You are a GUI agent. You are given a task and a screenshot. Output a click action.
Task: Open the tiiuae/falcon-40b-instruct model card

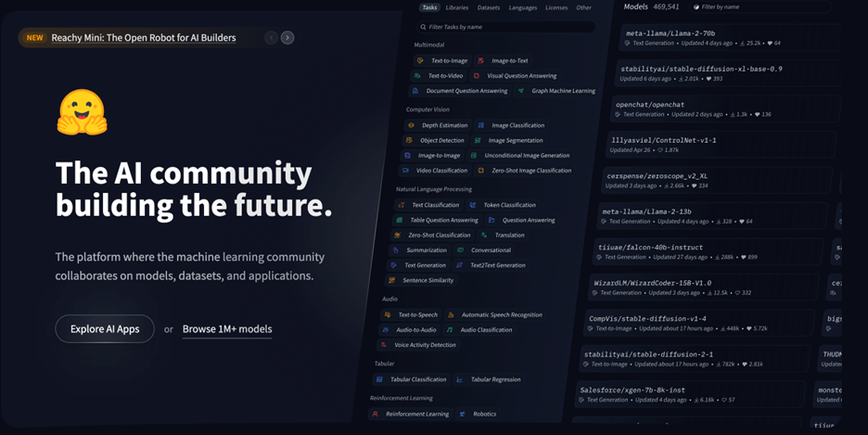point(708,251)
